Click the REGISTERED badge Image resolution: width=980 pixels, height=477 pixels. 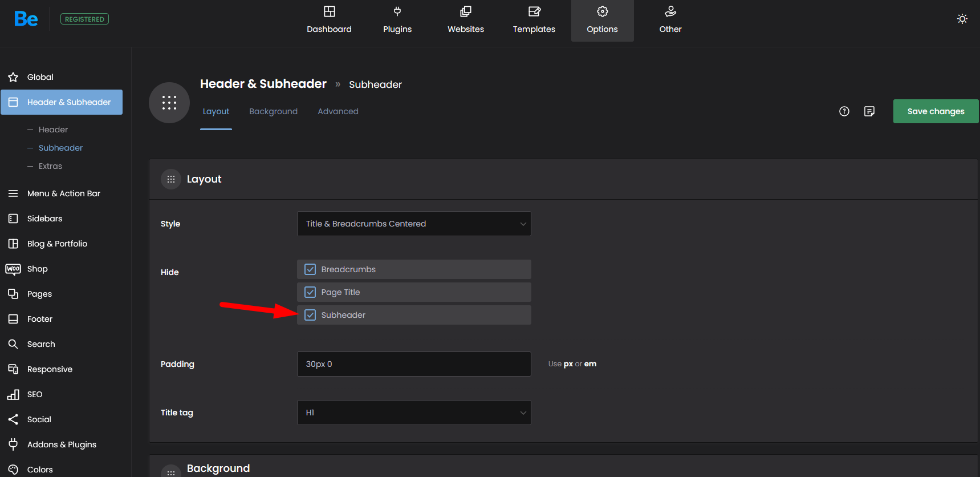tap(84, 19)
